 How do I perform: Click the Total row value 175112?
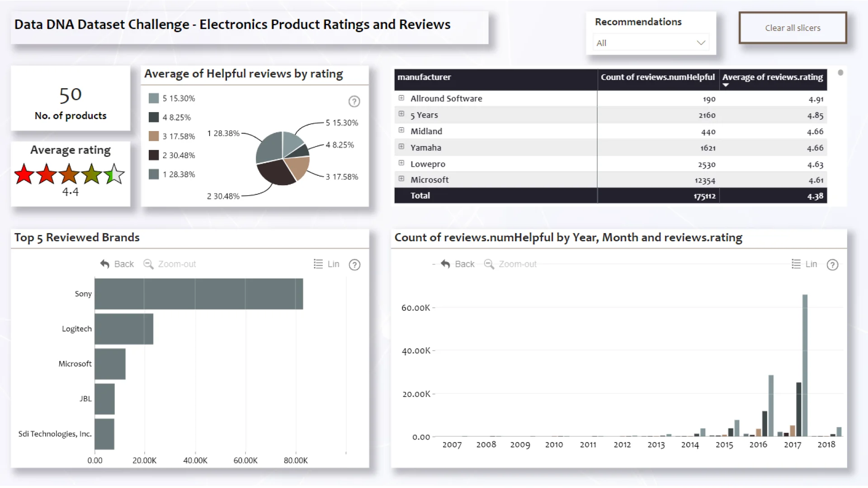pos(704,196)
